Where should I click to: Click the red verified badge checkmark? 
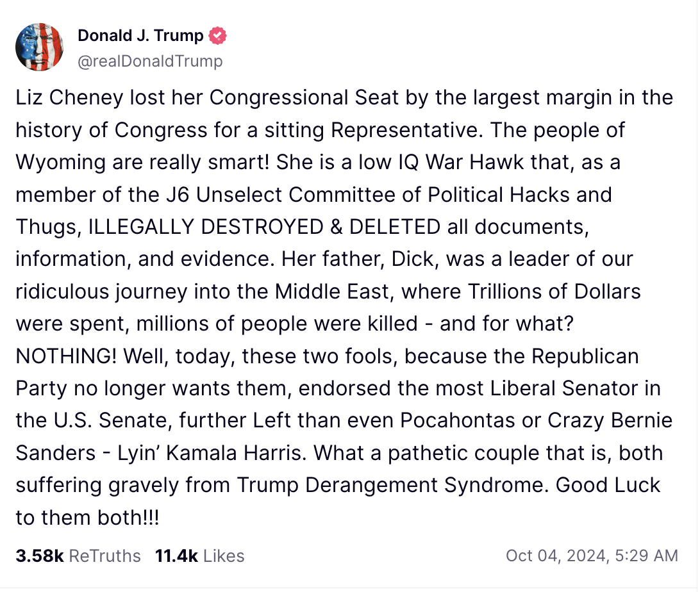[x=219, y=36]
